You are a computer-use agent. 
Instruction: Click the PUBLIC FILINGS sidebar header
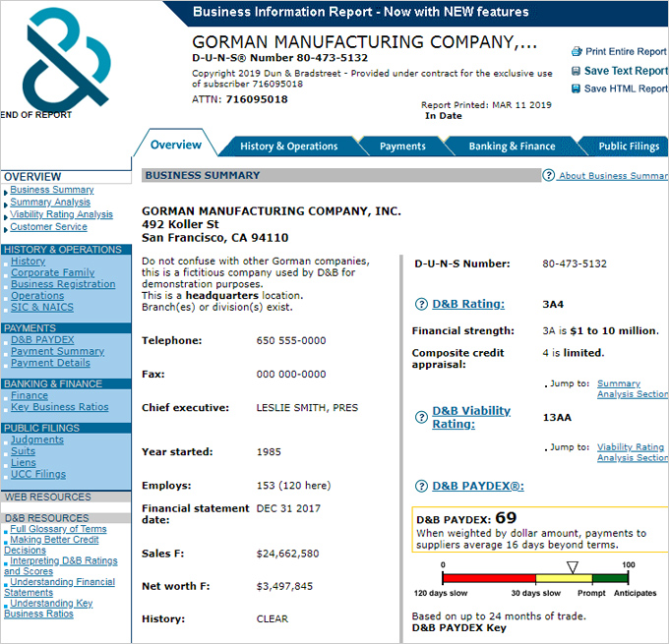tap(66, 429)
